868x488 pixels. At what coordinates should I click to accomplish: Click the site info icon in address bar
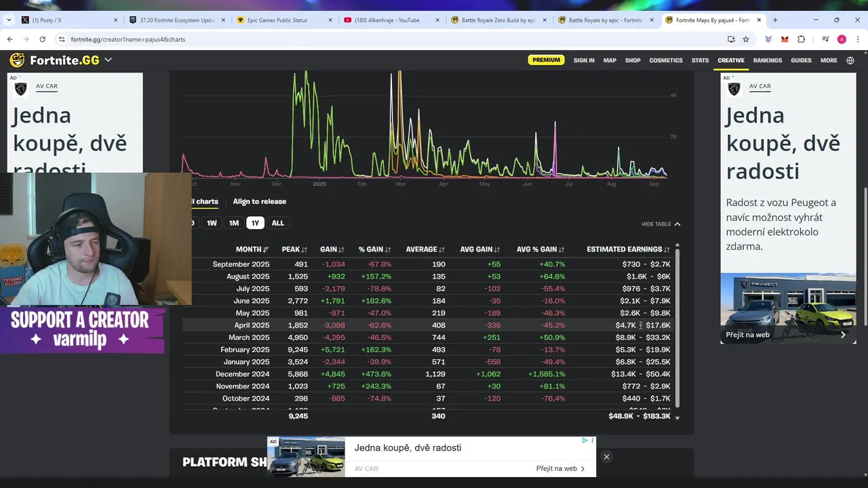click(x=62, y=39)
